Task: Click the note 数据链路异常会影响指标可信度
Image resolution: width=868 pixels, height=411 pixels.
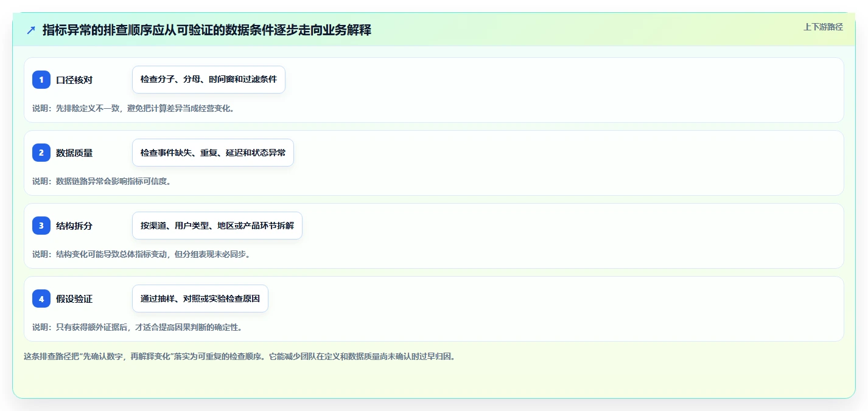Action: coord(102,181)
